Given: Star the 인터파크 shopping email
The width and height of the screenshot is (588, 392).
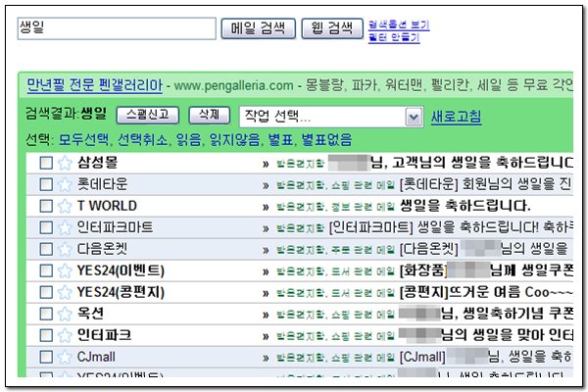Looking at the screenshot, I should (65, 335).
